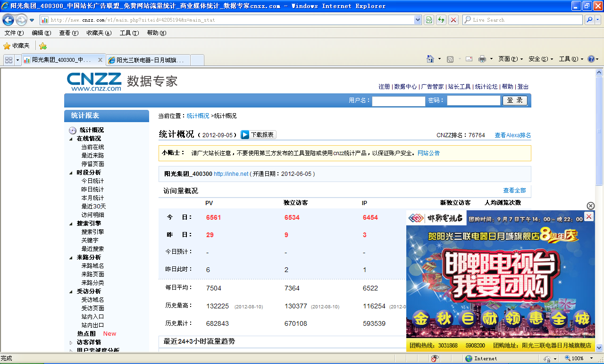Dismiss the popup with the circled X icon
604x364 pixels.
[591, 206]
